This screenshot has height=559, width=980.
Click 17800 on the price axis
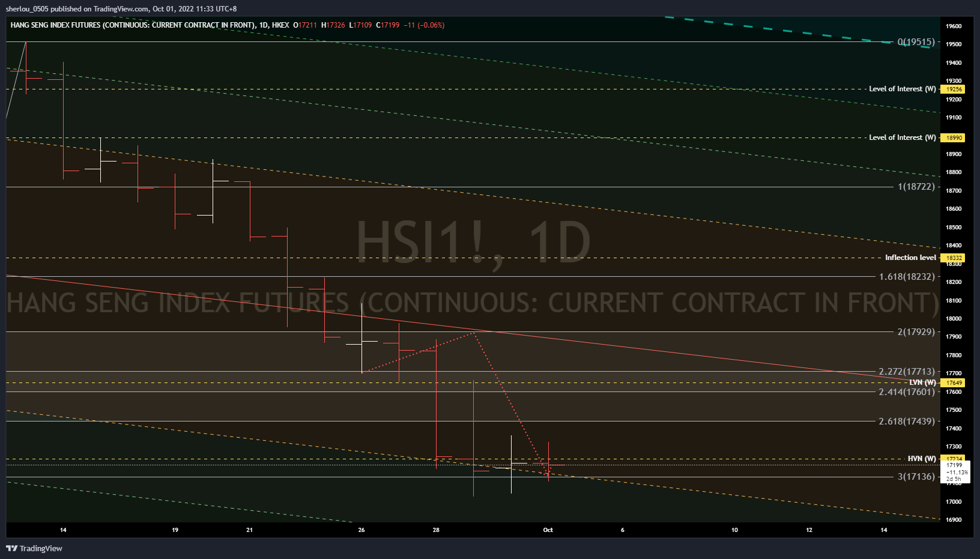[954, 355]
